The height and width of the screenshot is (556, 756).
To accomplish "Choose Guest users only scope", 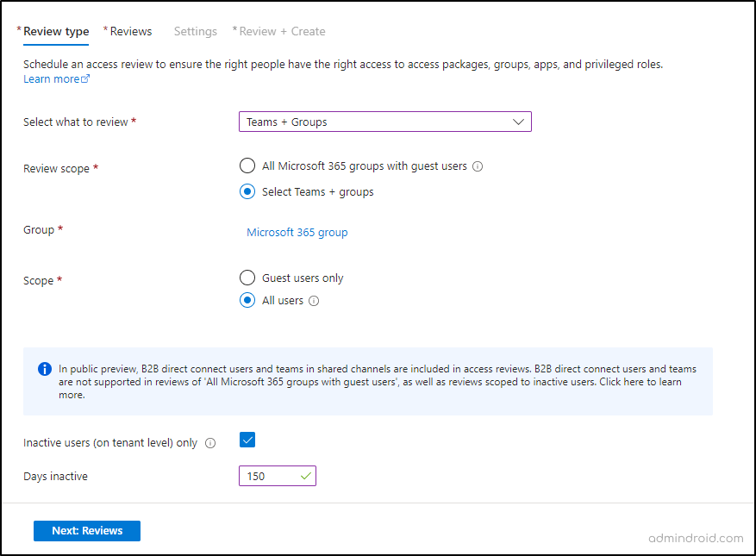I will 247,278.
